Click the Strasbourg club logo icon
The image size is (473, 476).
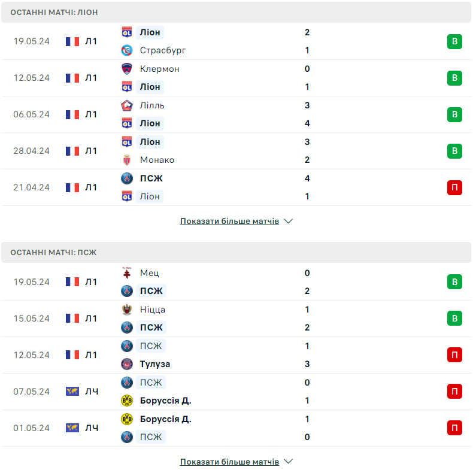click(126, 50)
